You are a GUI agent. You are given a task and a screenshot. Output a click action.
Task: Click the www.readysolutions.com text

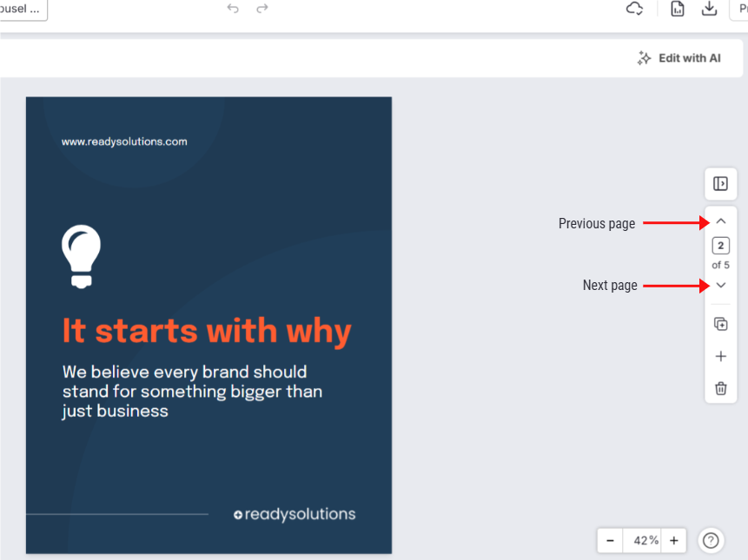click(124, 142)
